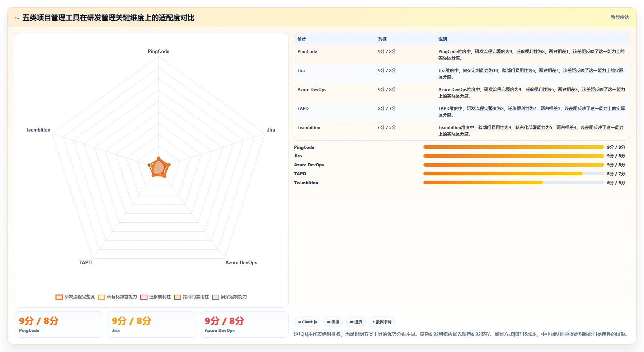This screenshot has height=352, width=644.
Task: Click the TAPD label in progress list
Action: pos(300,174)
